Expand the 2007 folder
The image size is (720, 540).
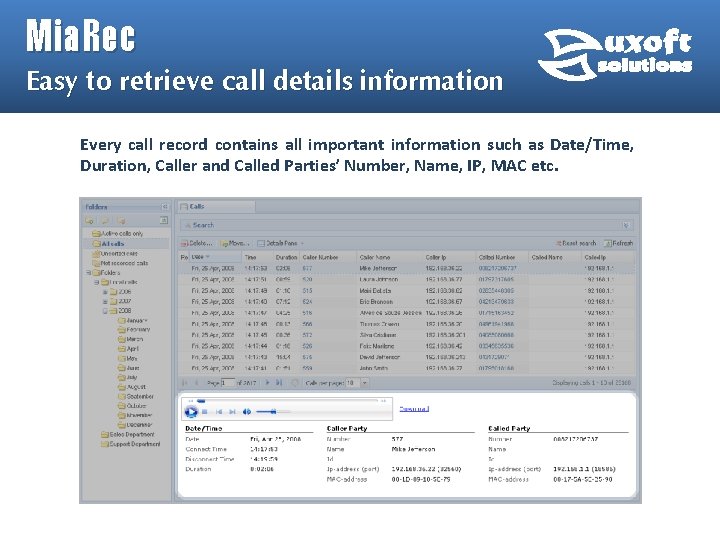105,301
